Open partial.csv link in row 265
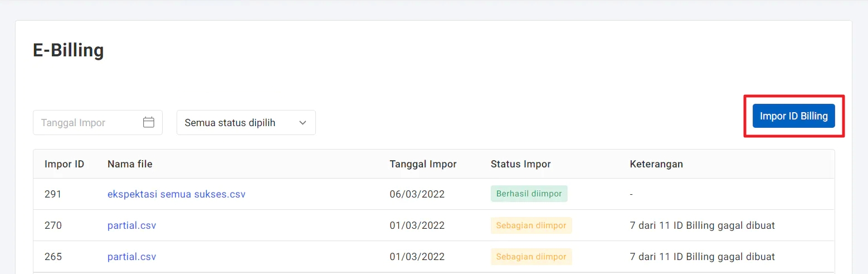 point(131,257)
